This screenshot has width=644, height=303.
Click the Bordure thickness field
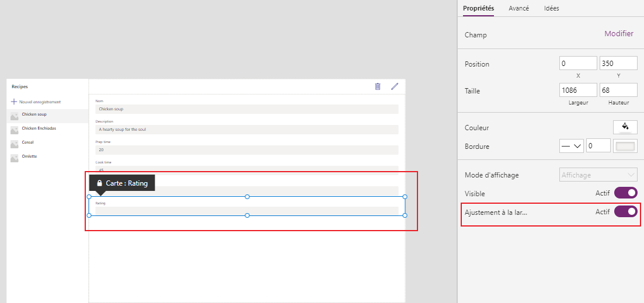coord(598,146)
